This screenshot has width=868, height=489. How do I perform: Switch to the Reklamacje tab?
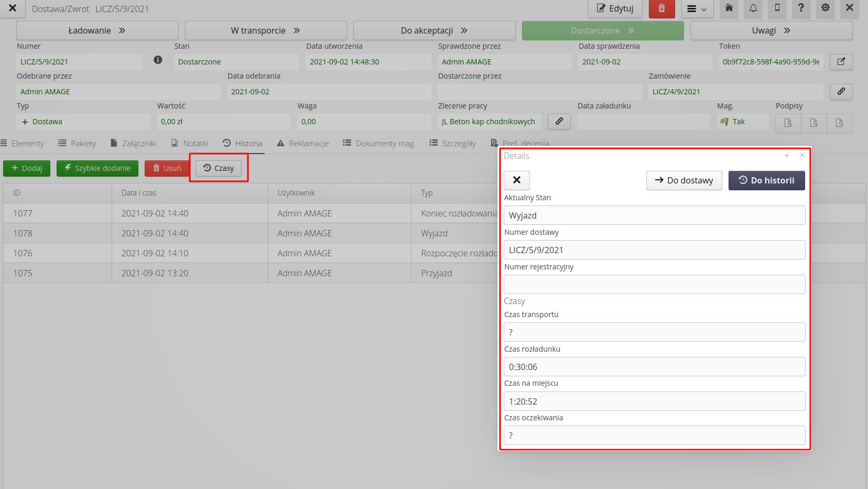point(303,144)
